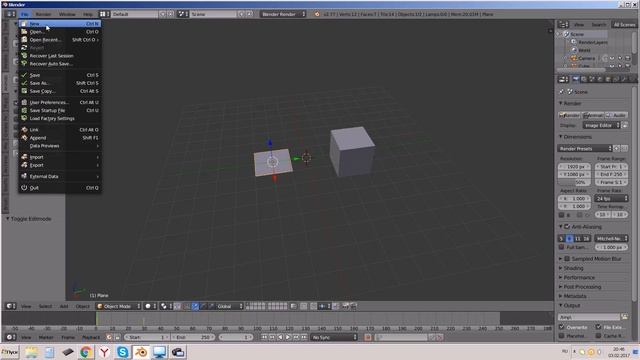Viewport: 640px width, 360px height.
Task: Open the Render Presets dropdown
Action: tap(585, 149)
